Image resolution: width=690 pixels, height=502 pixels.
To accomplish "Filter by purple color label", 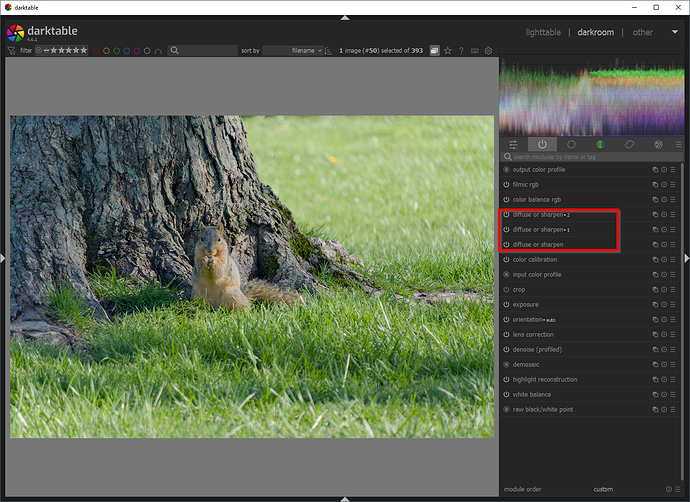I will [x=137, y=51].
